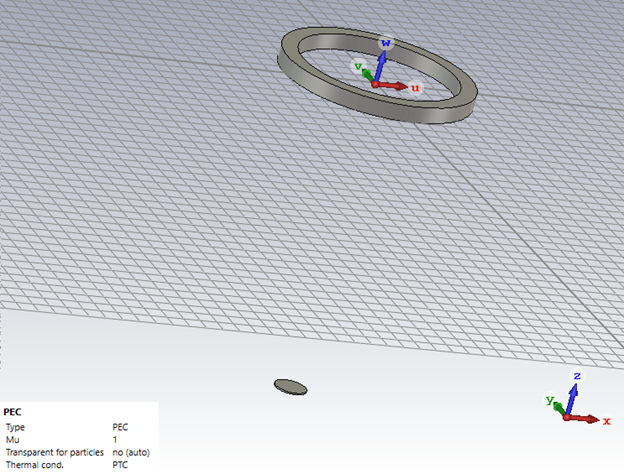Viewport: 624px width, 474px height.
Task: Click the green y axis of orientation triad
Action: 559,409
